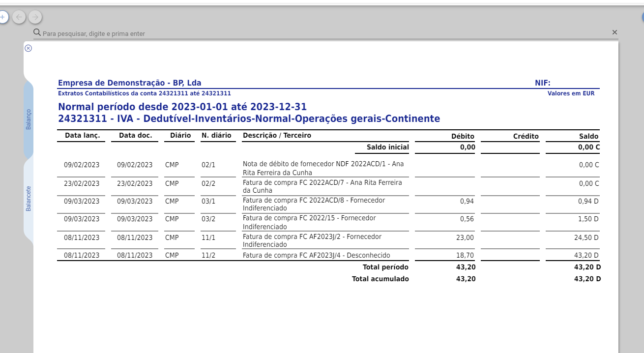
Task: Click CMP diary cell in row 11/2
Action: click(x=172, y=255)
